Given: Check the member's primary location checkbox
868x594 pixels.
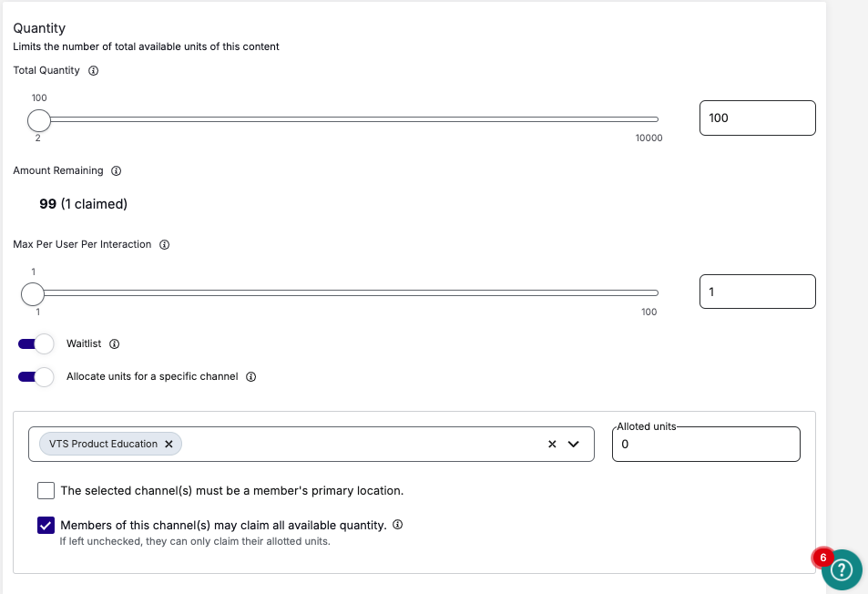Looking at the screenshot, I should tap(46, 490).
